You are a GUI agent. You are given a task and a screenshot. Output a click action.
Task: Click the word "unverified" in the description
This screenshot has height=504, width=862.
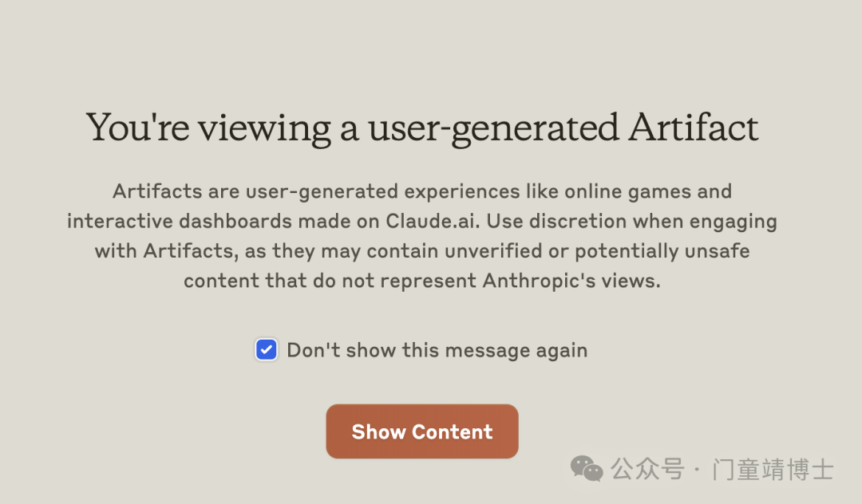point(493,251)
